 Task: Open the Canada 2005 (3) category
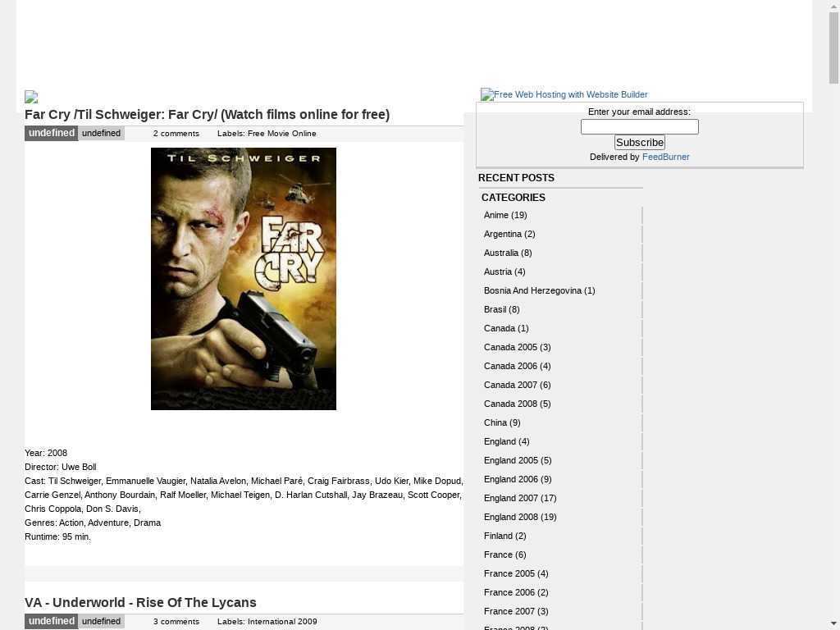coord(517,347)
